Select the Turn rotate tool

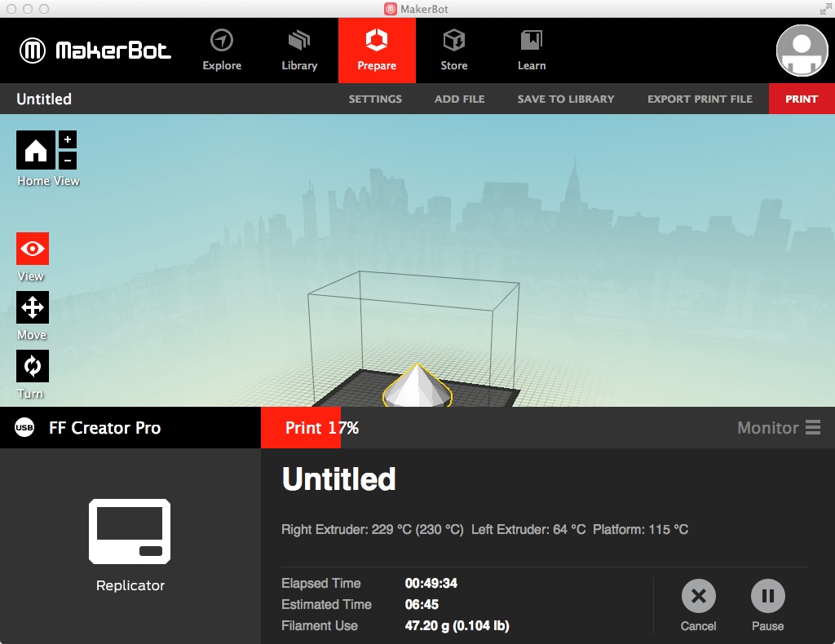point(33,366)
